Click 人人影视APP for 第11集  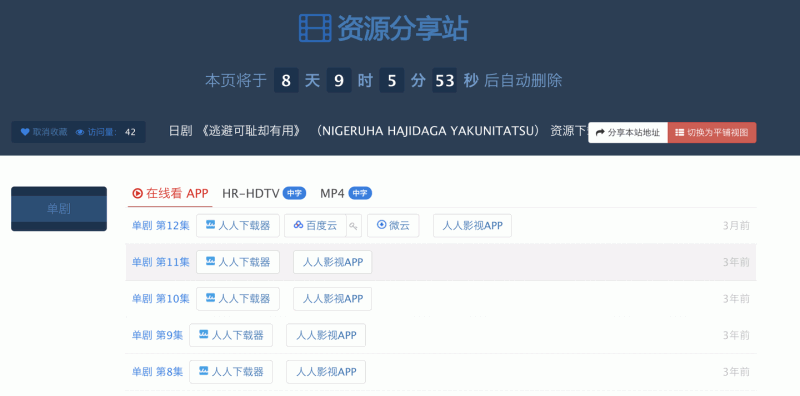(333, 262)
